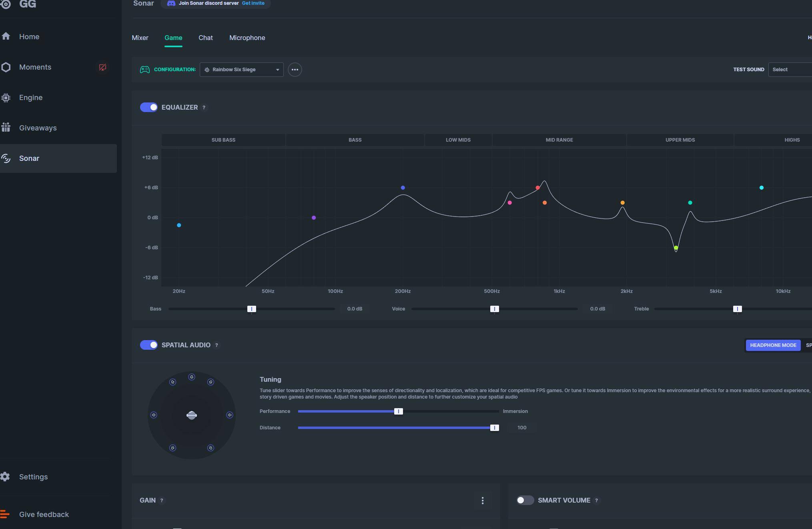The image size is (812, 529).
Task: Turn off the Spatial Audio toggle
Action: (149, 345)
